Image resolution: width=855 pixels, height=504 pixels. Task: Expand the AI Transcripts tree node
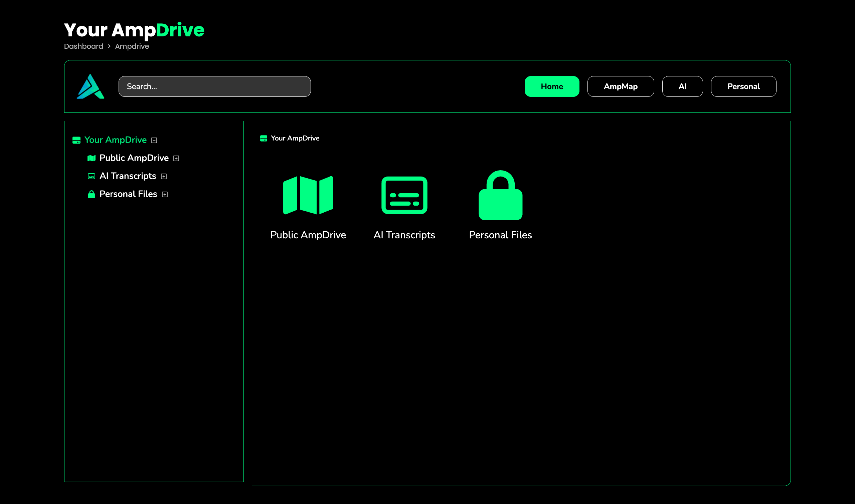click(164, 176)
